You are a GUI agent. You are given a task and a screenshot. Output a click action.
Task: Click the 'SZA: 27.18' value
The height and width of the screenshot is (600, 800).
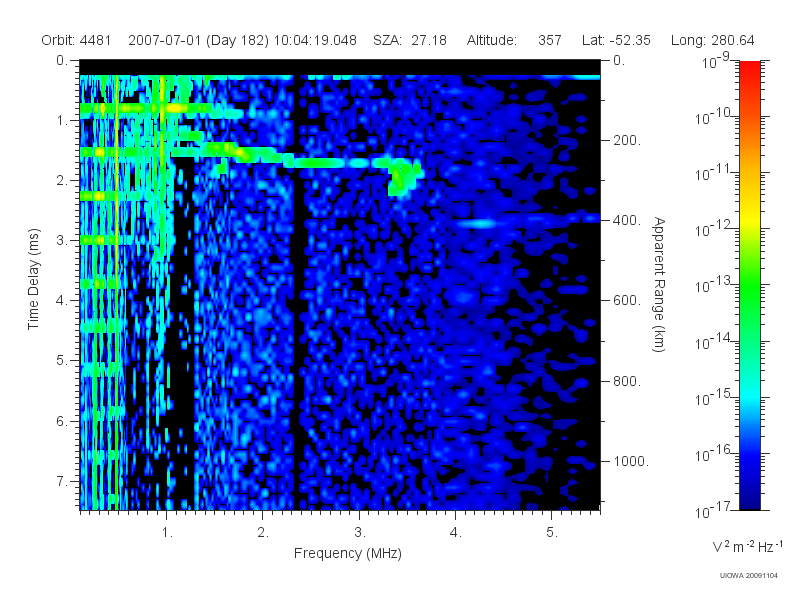[x=410, y=40]
